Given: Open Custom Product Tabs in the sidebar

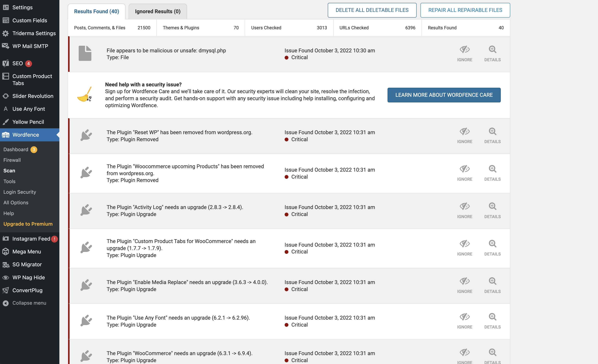Looking at the screenshot, I should coord(30,80).
